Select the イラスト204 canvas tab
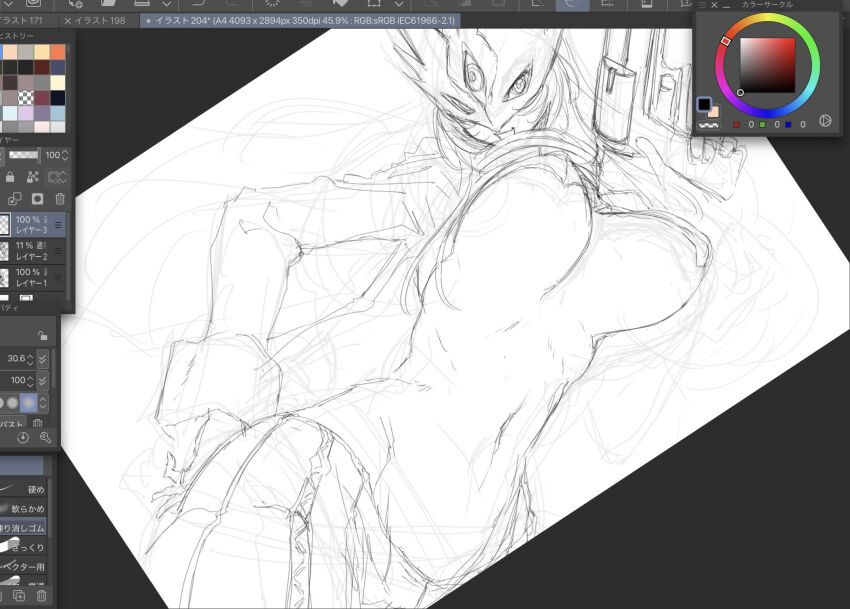This screenshot has width=850, height=609. pyautogui.click(x=300, y=21)
